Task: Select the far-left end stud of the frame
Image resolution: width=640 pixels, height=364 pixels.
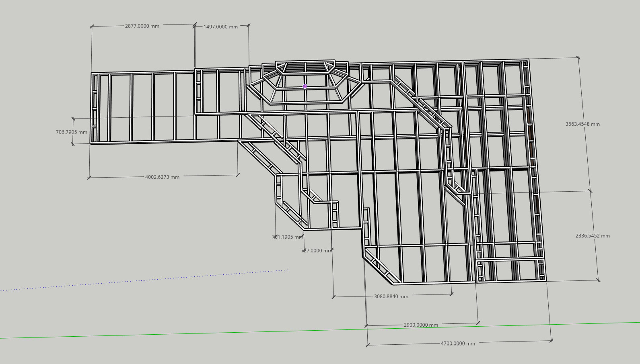Action: point(92,108)
